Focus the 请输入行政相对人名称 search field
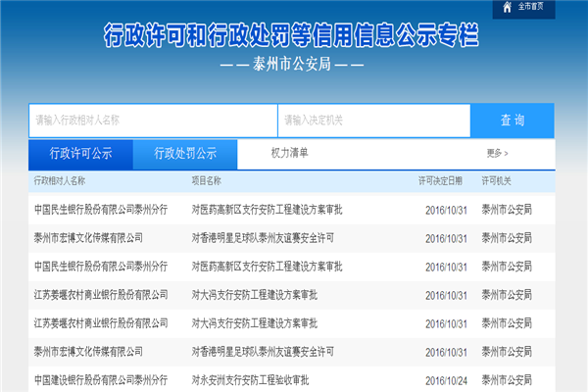Viewport: 588px width, 392px height. 152,121
